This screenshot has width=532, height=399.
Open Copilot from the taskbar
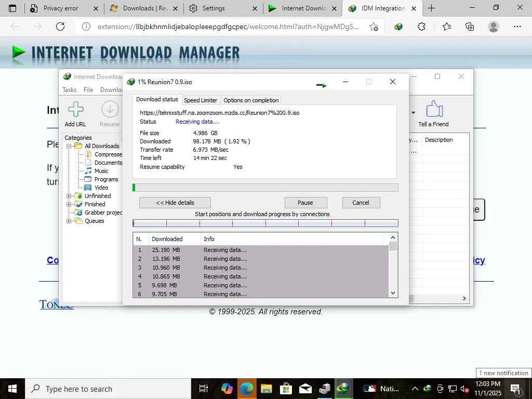[x=227, y=389]
